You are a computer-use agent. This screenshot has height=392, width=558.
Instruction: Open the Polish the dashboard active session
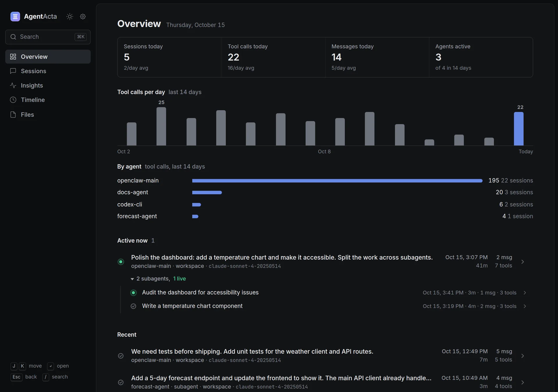(325, 262)
